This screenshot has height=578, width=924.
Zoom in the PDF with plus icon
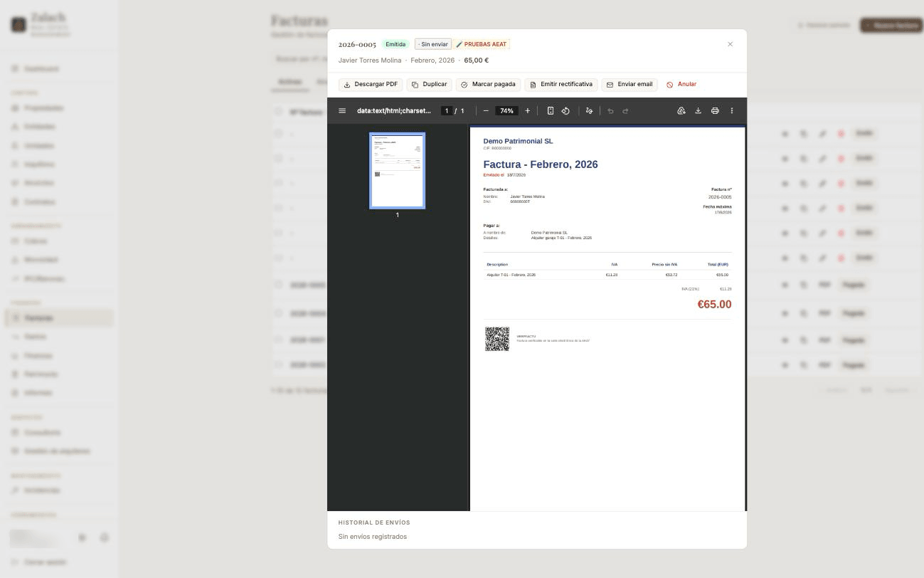click(x=527, y=110)
